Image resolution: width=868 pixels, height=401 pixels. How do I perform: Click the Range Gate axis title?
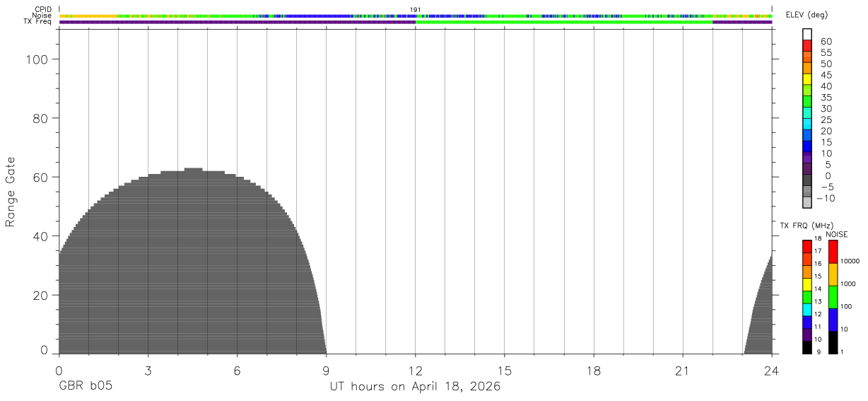click(11, 192)
